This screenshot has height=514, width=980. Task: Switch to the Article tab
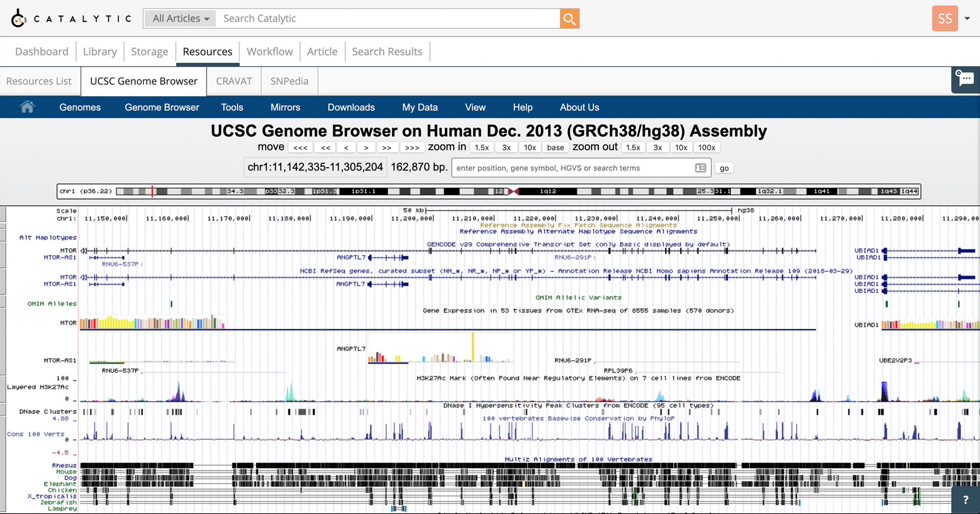coord(322,51)
